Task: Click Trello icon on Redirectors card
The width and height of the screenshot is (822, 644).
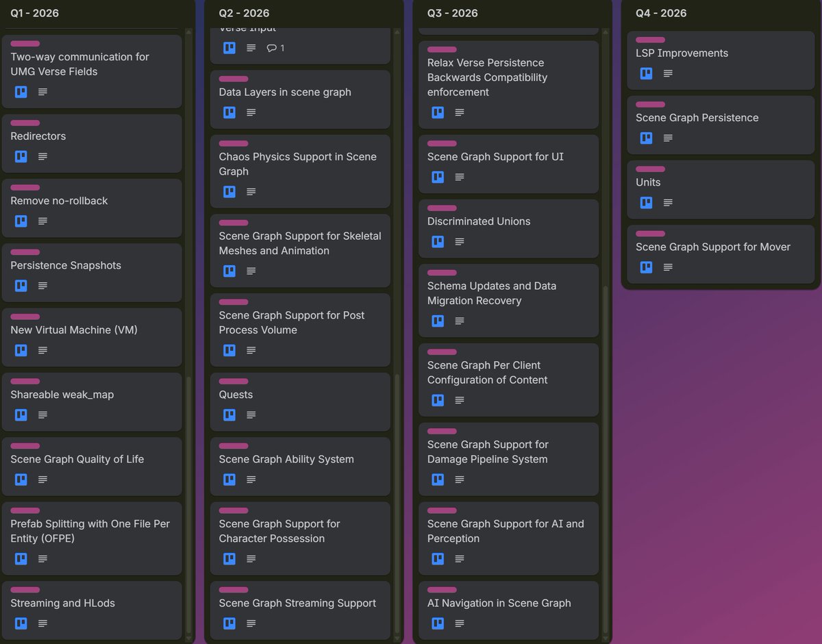Action: coord(21,156)
